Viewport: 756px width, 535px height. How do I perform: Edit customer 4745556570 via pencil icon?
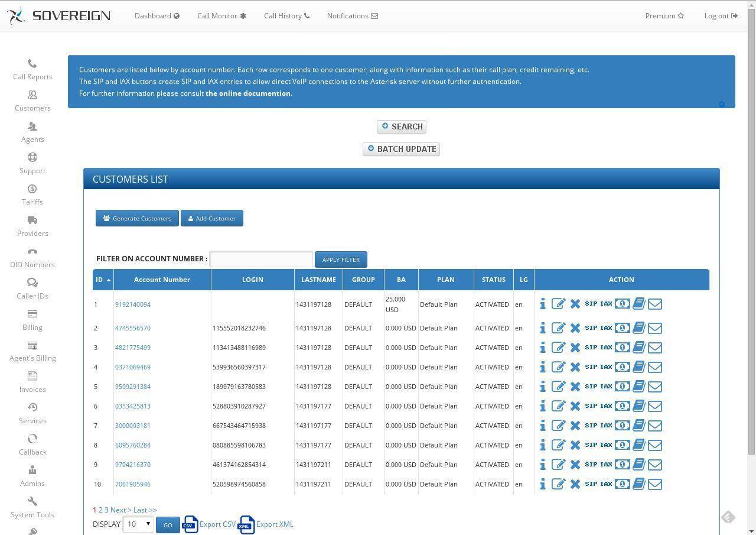pos(558,328)
